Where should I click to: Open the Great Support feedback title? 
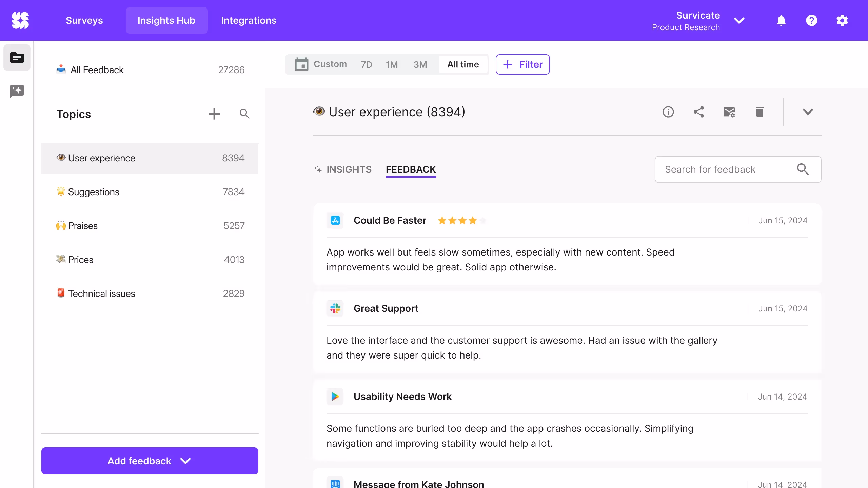click(x=386, y=308)
